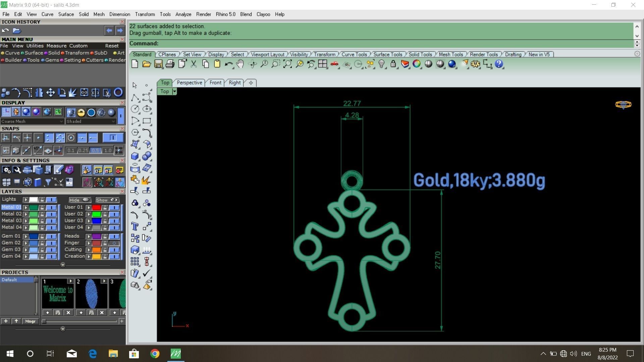Toggle visibility of the User 02 layer
Viewport: 644px width, 362px height.
[114, 214]
